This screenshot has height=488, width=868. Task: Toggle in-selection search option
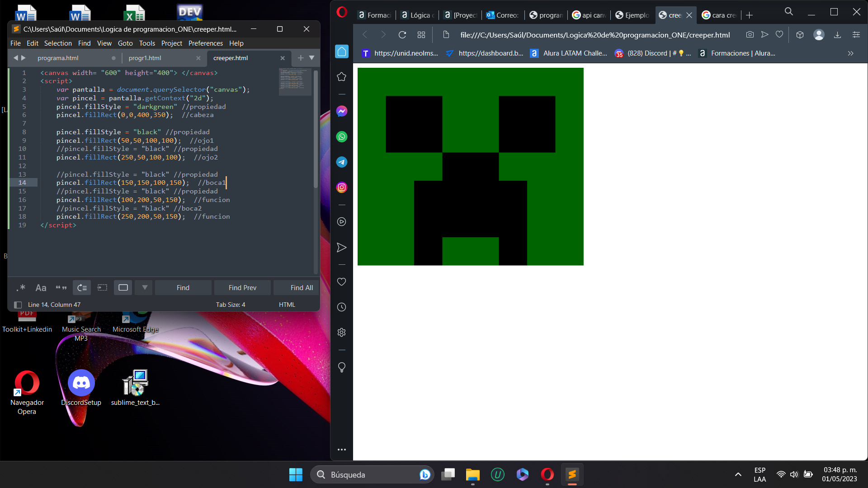102,288
